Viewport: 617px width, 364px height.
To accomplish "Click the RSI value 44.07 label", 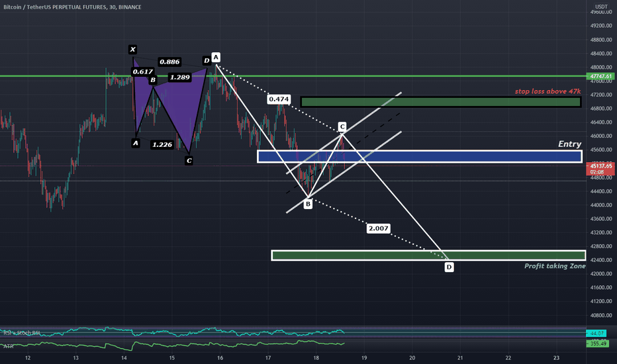I will tap(596, 334).
